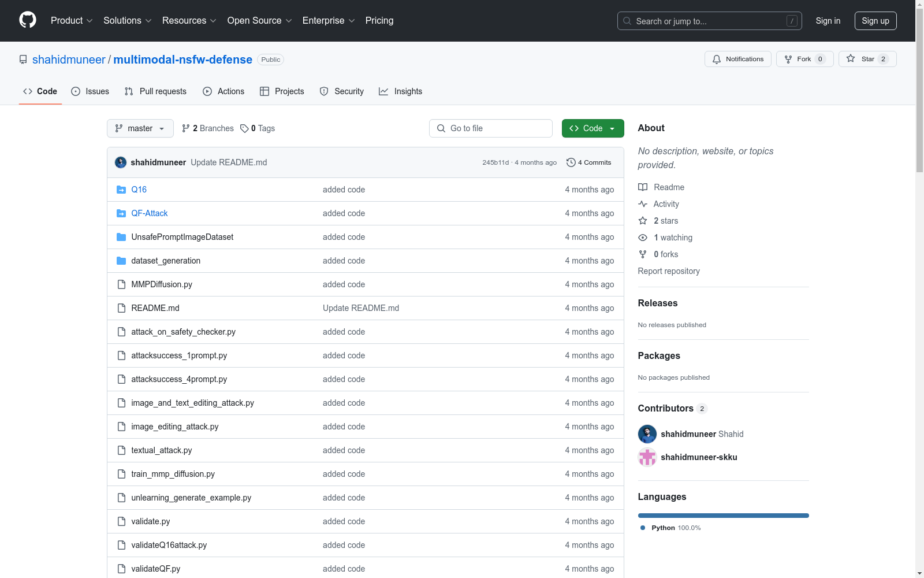
Task: Select the QF-Attack submodule folder icon
Action: pyautogui.click(x=121, y=213)
